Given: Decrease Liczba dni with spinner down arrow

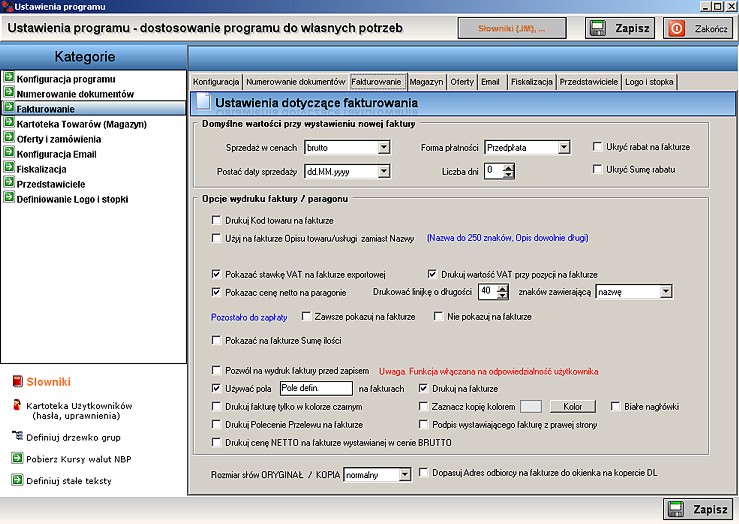Looking at the screenshot, I should click(x=508, y=174).
